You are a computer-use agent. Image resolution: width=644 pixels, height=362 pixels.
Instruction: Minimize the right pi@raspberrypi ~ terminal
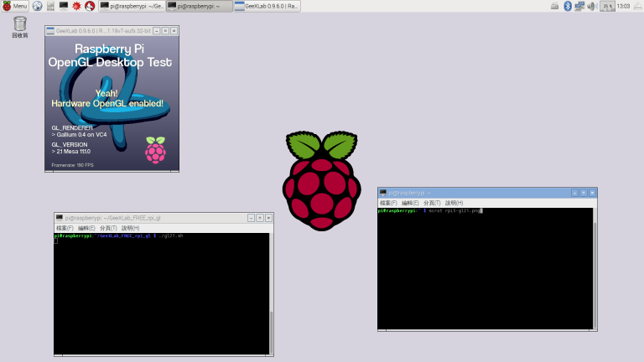(x=574, y=193)
